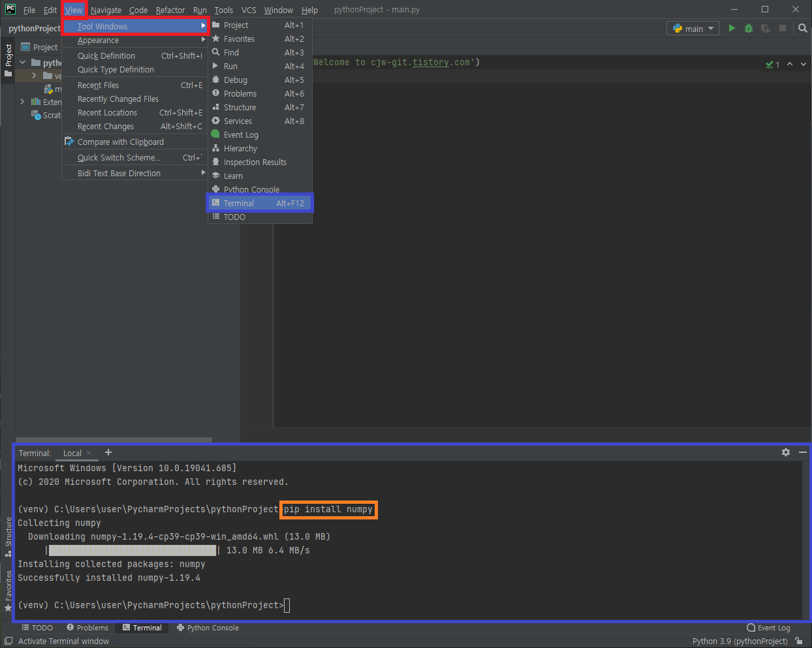Open the Terminal settings gear icon
Image resolution: width=812 pixels, height=648 pixels.
tap(786, 452)
